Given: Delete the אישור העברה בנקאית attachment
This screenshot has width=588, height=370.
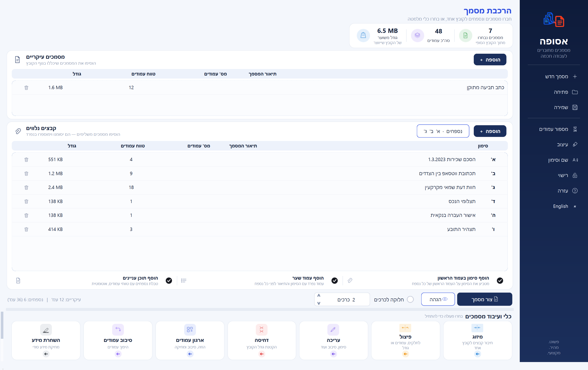Looking at the screenshot, I should click(x=26, y=215).
